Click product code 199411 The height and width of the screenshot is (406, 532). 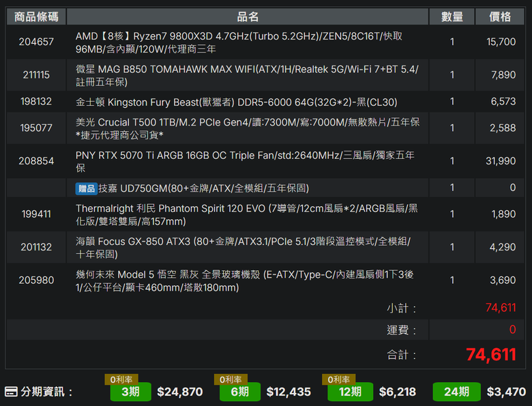(36, 214)
